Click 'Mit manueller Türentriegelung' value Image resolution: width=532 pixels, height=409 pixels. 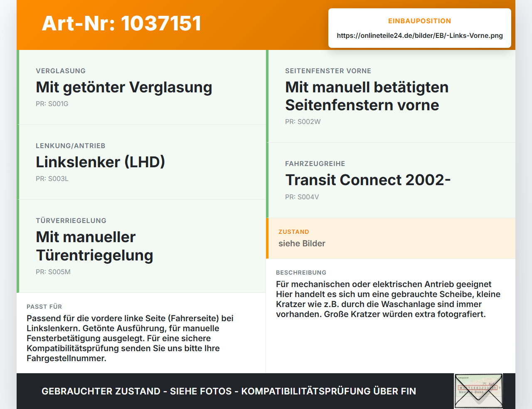(x=94, y=246)
